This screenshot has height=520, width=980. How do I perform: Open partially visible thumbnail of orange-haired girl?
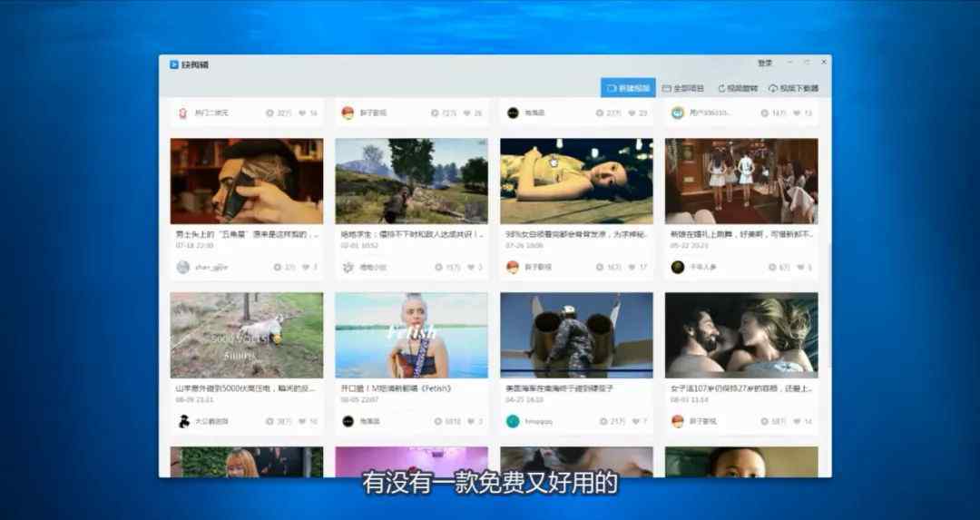(247, 462)
